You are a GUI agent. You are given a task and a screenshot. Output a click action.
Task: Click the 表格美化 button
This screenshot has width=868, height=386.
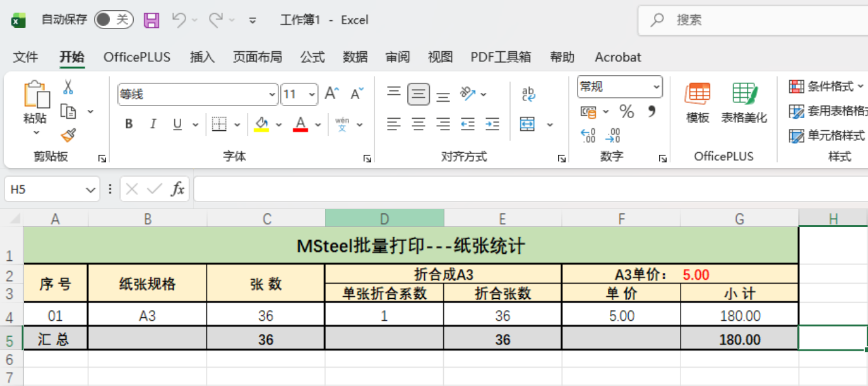pos(744,103)
